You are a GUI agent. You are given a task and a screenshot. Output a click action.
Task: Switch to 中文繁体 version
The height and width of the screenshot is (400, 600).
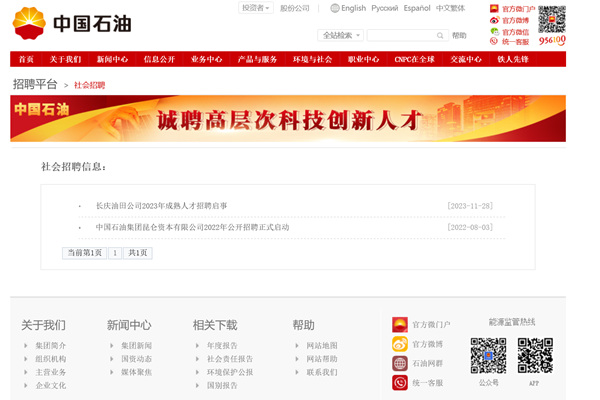[x=450, y=8]
